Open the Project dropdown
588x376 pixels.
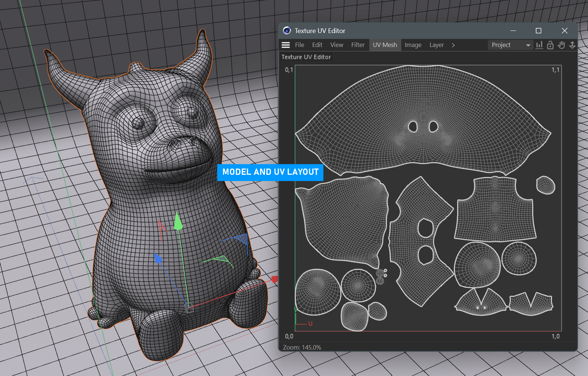[510, 45]
